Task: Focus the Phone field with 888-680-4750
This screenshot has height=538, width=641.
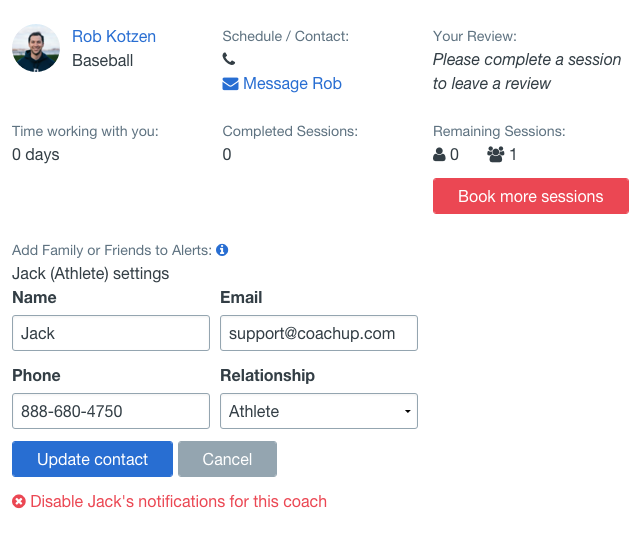Action: (111, 411)
